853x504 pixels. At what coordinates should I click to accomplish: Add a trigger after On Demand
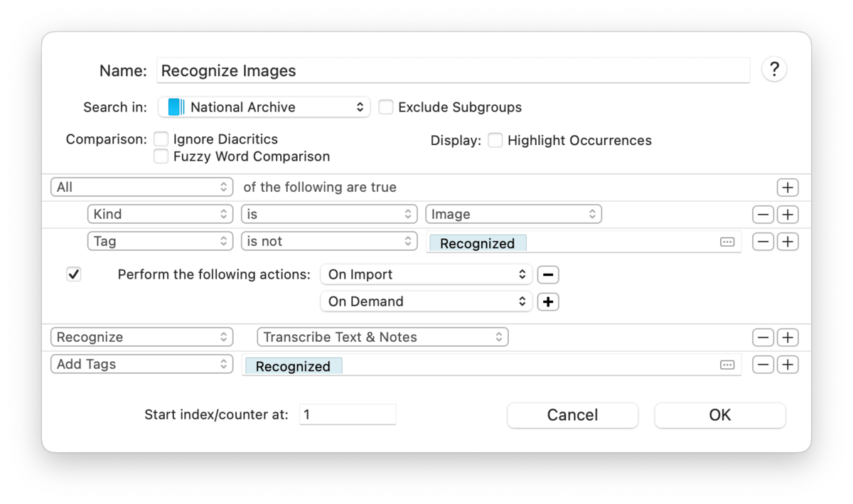pyautogui.click(x=547, y=301)
